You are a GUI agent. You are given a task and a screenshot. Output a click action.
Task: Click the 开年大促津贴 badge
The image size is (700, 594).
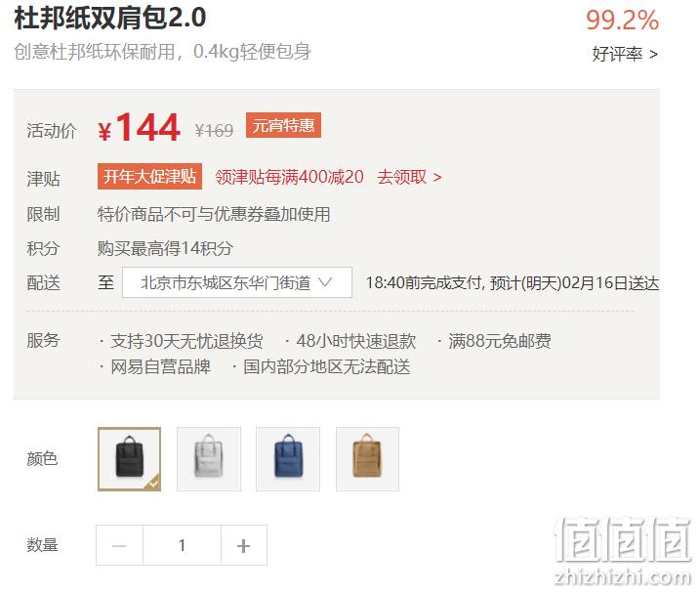point(150,177)
